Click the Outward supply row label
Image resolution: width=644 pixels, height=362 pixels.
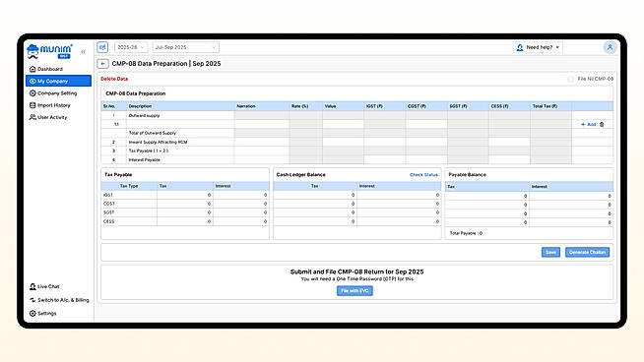144,116
